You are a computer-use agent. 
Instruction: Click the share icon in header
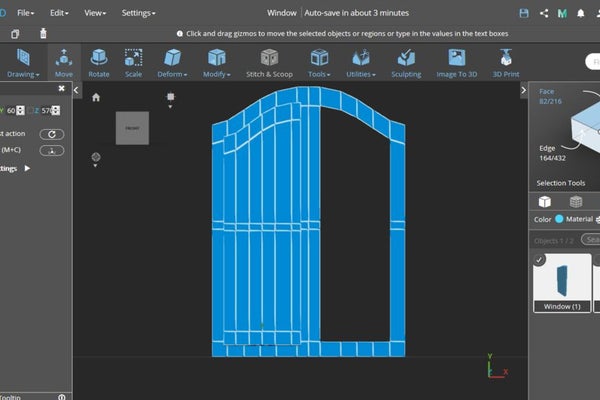pyautogui.click(x=544, y=13)
